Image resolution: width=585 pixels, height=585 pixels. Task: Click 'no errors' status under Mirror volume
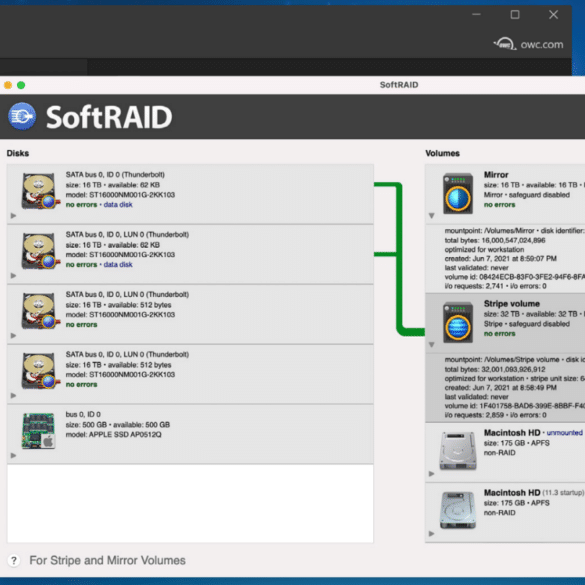[x=500, y=204]
